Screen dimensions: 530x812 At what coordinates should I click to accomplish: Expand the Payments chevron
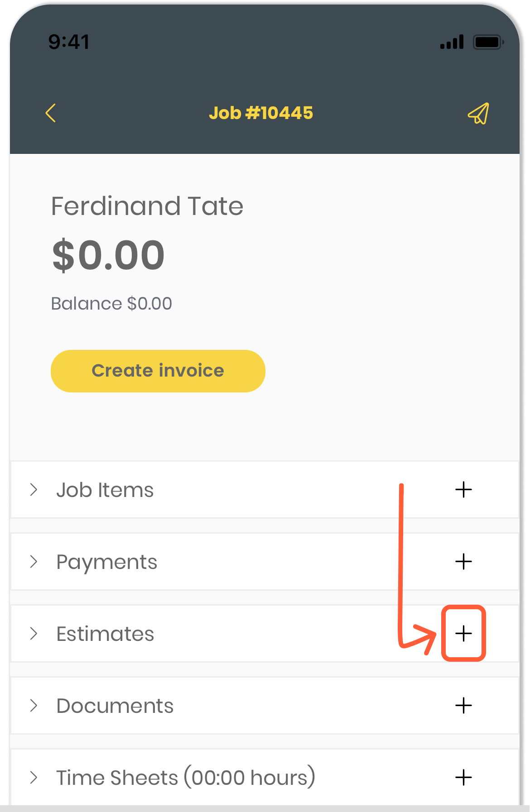pos(34,562)
